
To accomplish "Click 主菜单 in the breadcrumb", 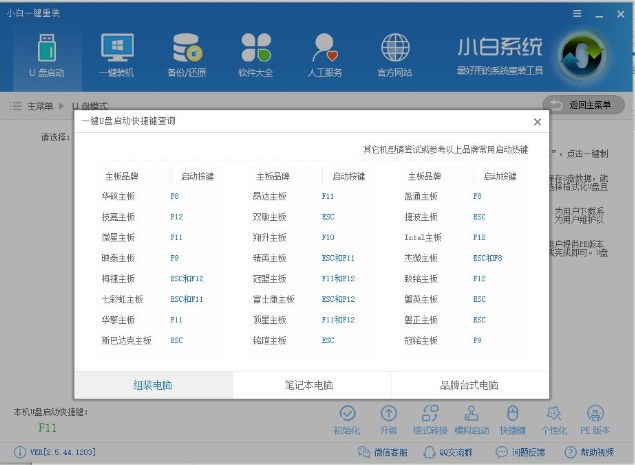I will point(40,106).
